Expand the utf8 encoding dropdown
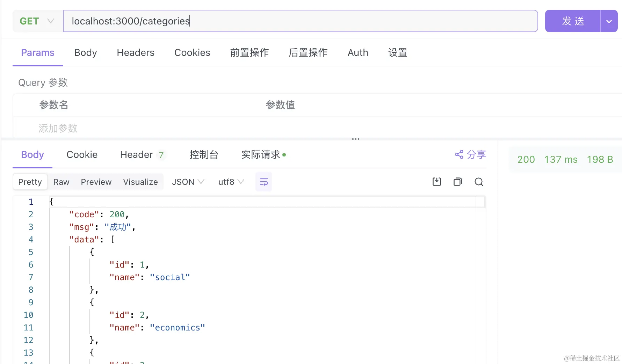622x364 pixels. pyautogui.click(x=231, y=182)
